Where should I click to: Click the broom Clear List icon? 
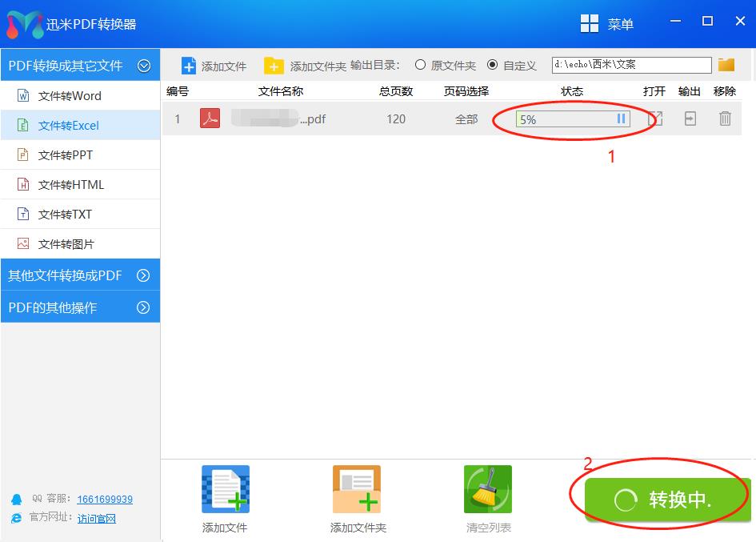(x=487, y=489)
